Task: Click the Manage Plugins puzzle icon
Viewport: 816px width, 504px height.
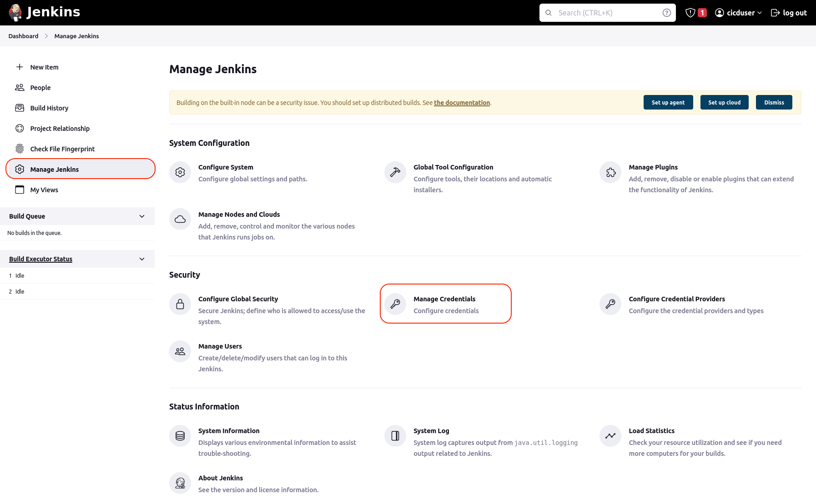Action: [x=610, y=172]
